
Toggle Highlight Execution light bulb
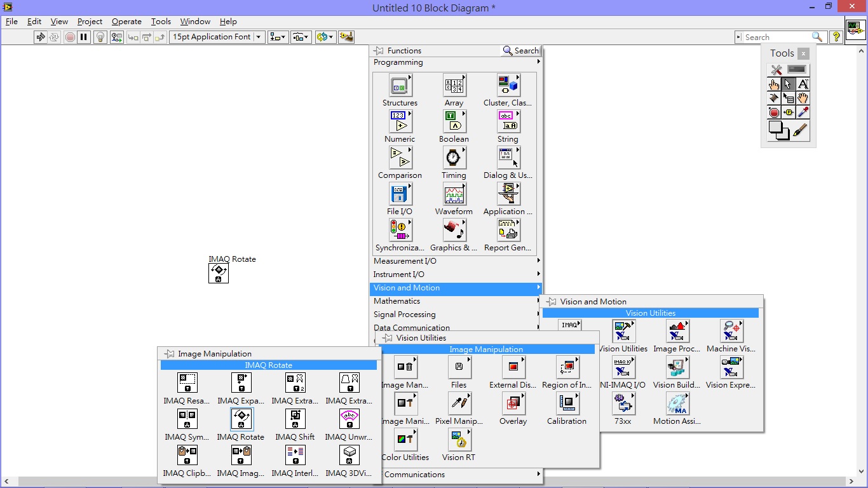pos(100,37)
